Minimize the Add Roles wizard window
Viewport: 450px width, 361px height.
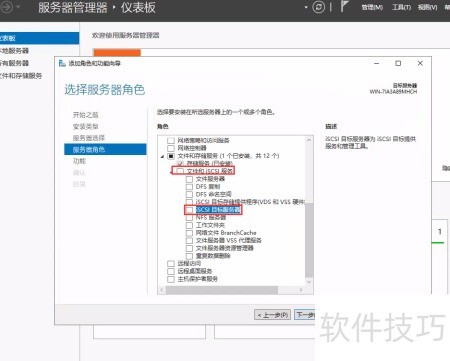377,63
